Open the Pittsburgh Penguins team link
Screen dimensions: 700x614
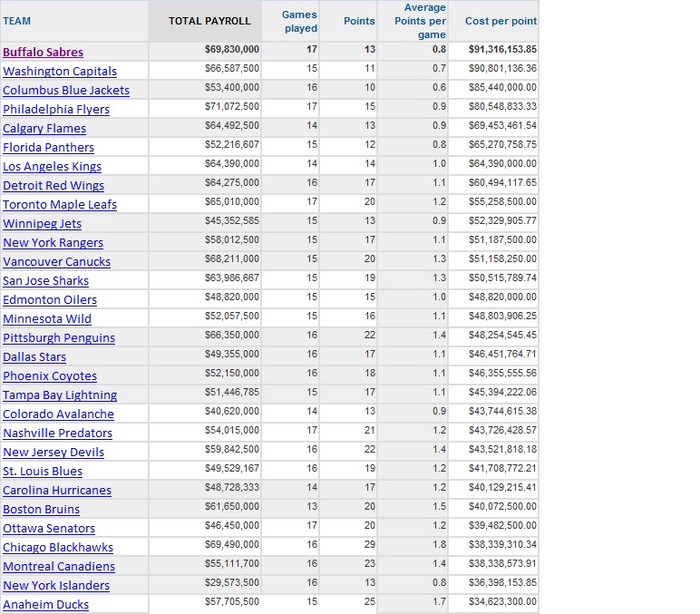(x=59, y=338)
